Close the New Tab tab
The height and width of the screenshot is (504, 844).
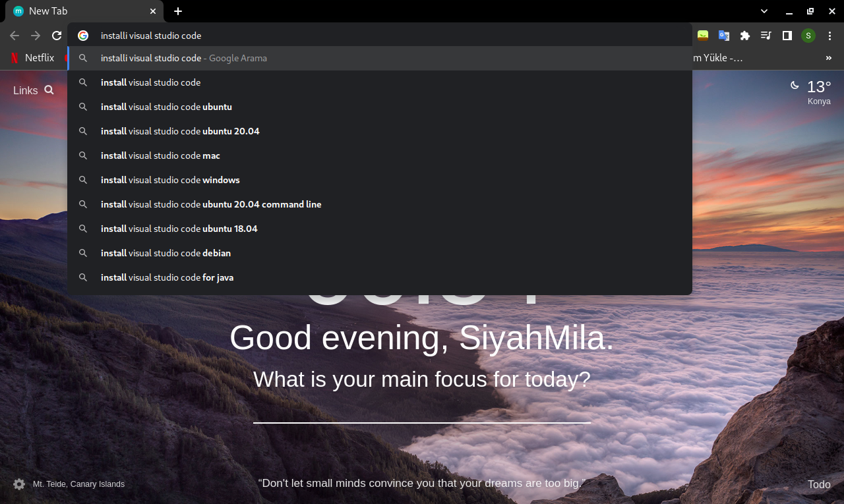[x=153, y=11]
